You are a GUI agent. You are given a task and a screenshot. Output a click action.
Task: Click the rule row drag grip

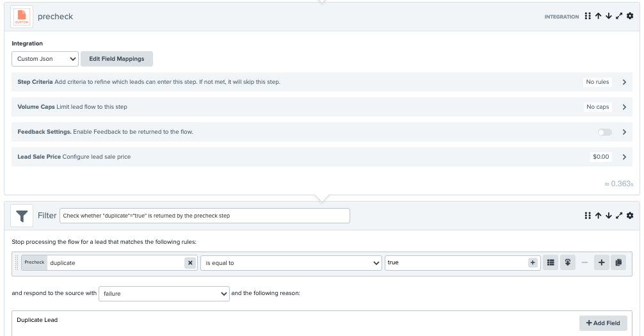(x=17, y=263)
